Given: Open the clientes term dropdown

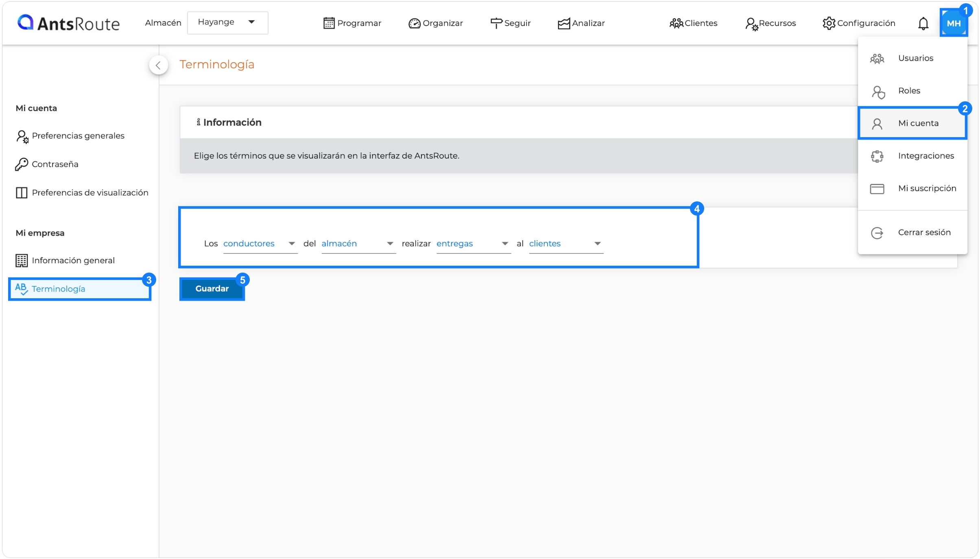Looking at the screenshot, I should (566, 244).
